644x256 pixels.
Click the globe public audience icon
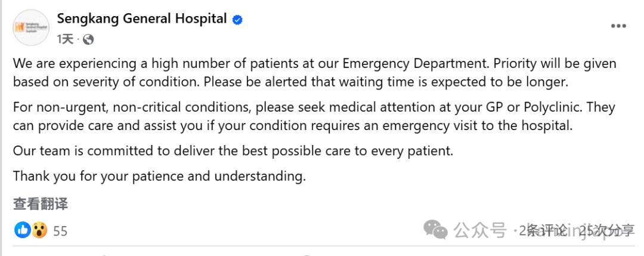click(88, 39)
